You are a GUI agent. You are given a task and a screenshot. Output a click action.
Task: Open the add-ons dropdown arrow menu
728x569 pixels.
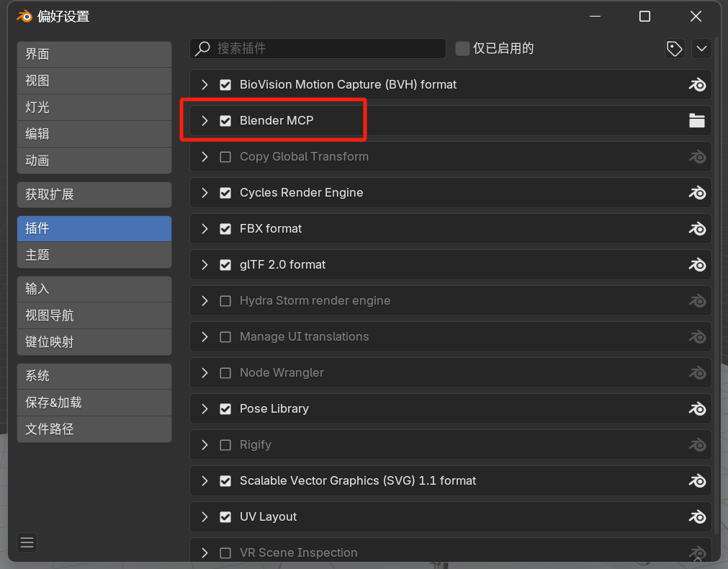coord(701,48)
